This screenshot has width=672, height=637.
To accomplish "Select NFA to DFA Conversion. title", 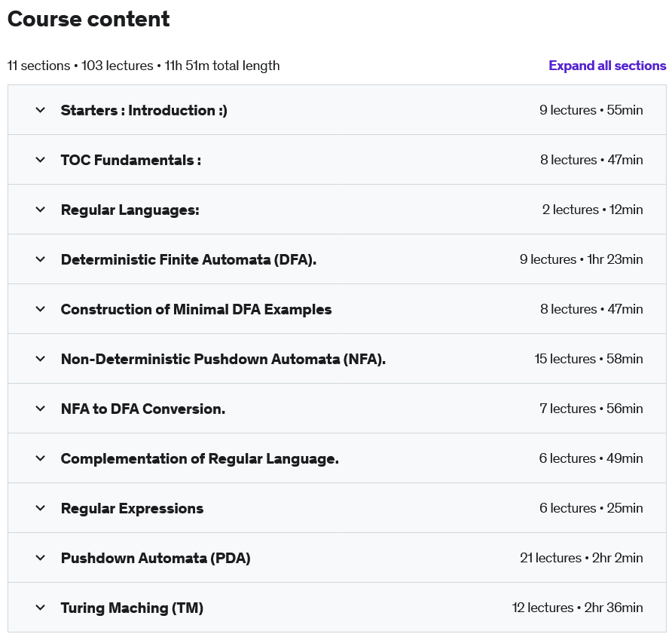I will pos(143,409).
